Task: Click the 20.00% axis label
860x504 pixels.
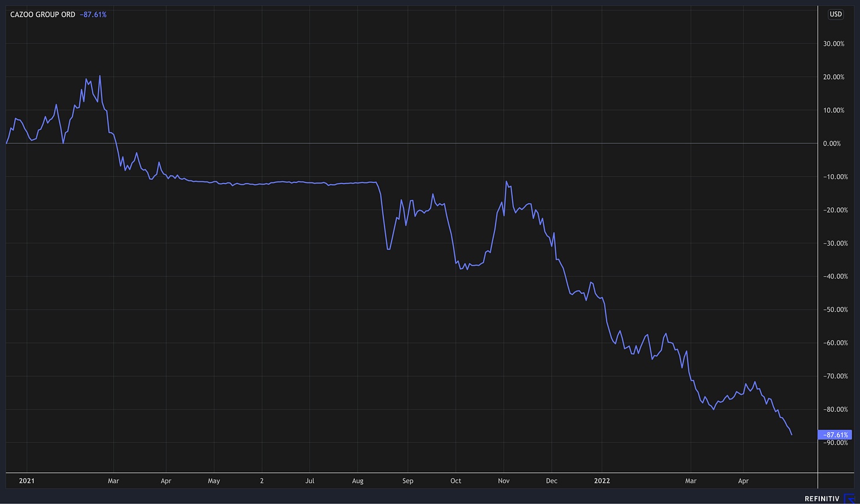Action: (833, 77)
